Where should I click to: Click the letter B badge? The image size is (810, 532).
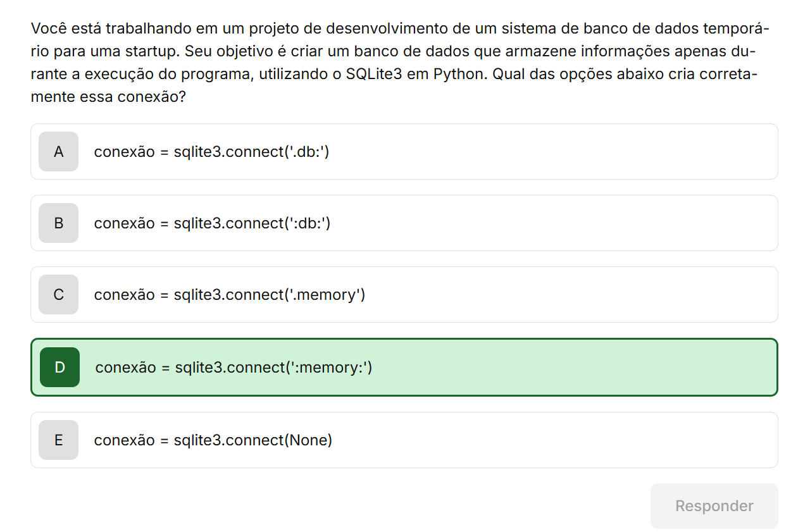(x=58, y=223)
